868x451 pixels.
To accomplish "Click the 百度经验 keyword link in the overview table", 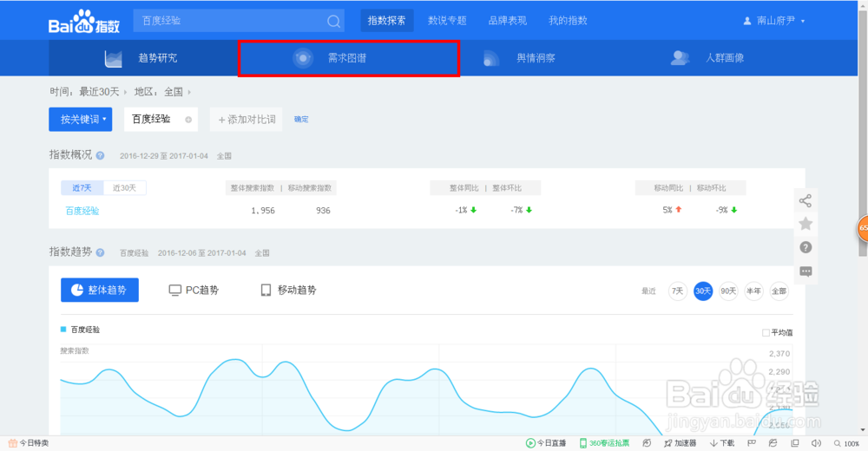I will click(x=82, y=210).
